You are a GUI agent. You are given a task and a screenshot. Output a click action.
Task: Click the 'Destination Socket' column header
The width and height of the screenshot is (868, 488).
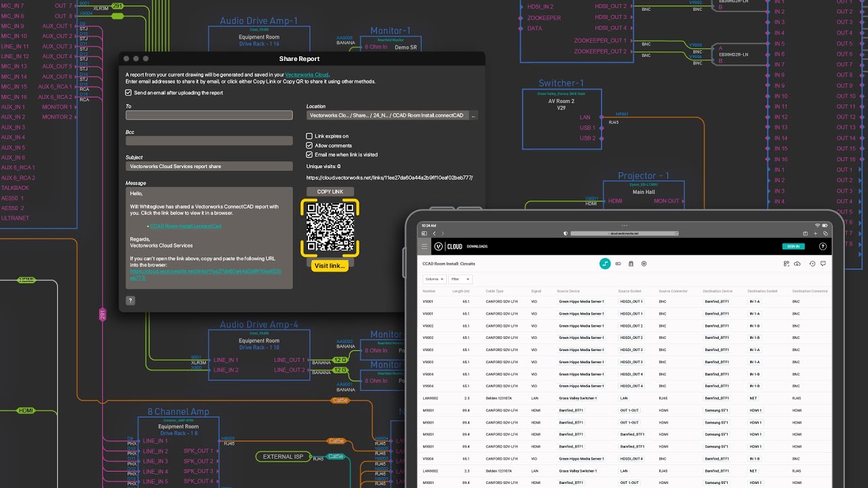tap(762, 291)
